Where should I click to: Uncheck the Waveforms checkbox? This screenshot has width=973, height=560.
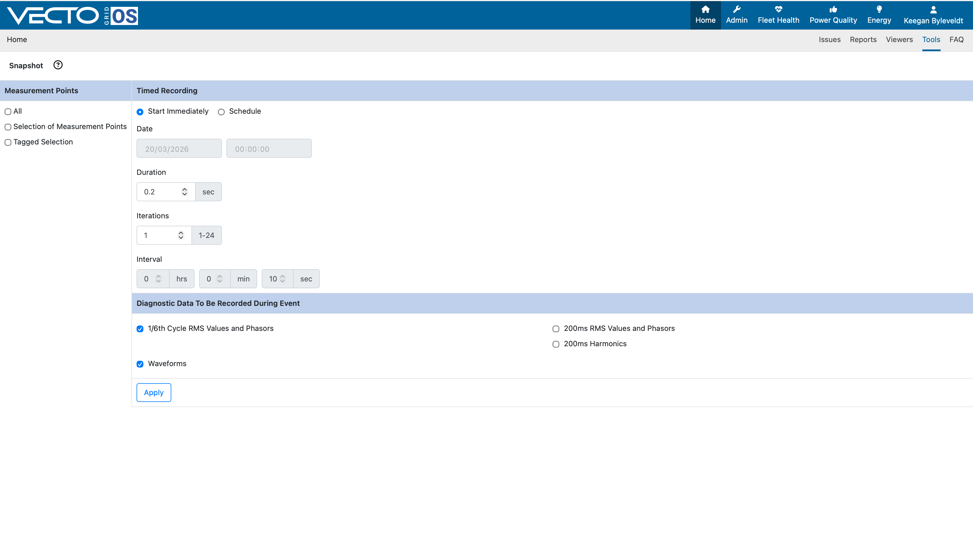pos(140,364)
